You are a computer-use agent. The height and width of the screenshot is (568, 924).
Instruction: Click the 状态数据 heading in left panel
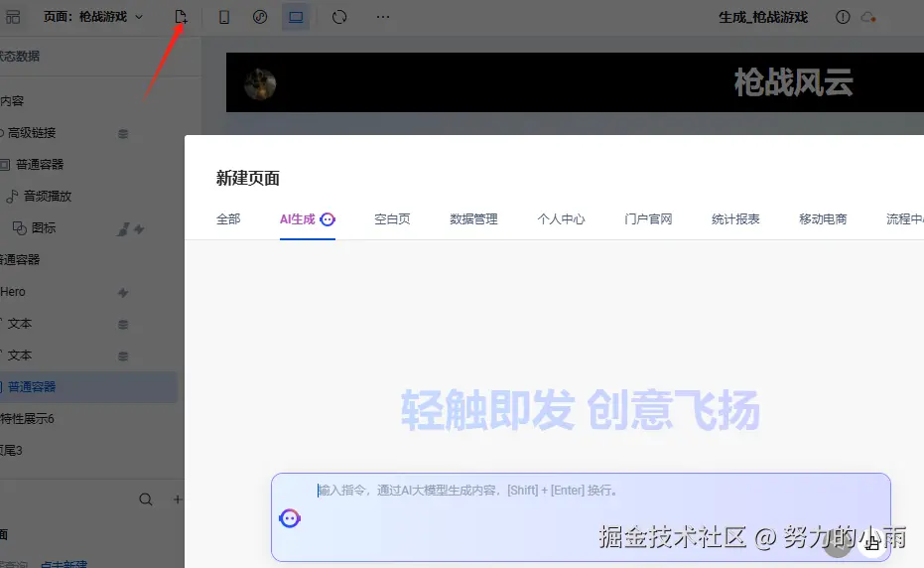click(20, 56)
